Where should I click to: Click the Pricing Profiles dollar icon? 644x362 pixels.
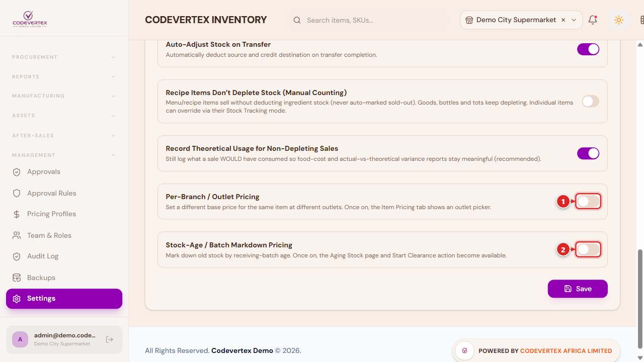point(17,214)
